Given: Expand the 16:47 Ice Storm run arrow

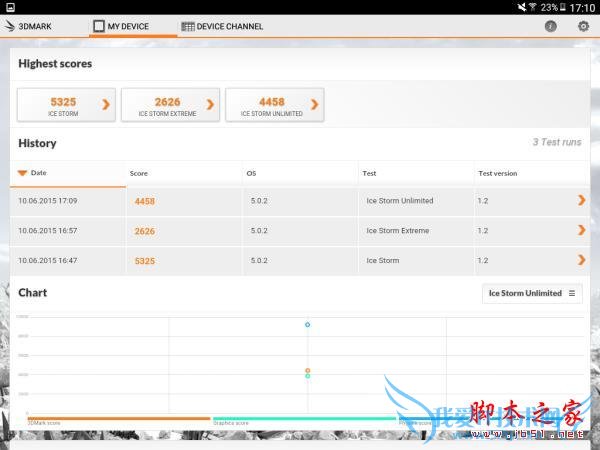Looking at the screenshot, I should (x=581, y=261).
